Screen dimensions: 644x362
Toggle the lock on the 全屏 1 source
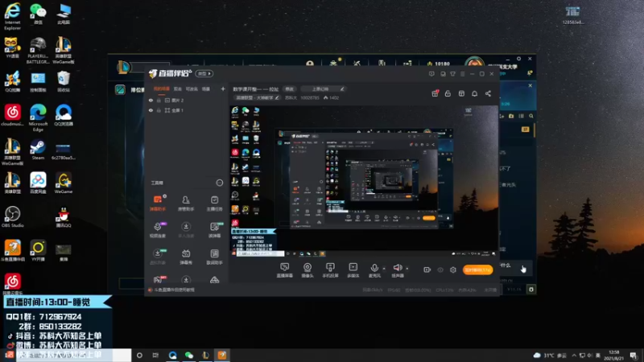[x=159, y=110]
